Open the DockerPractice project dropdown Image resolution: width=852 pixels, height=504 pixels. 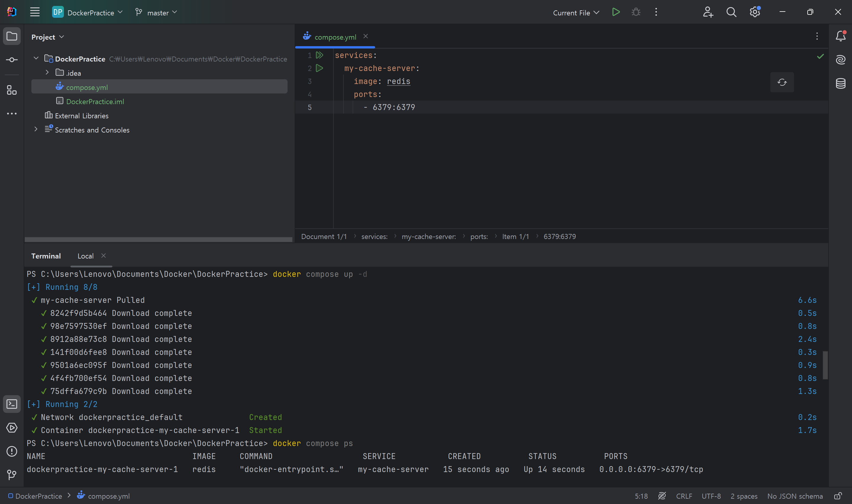[88, 12]
